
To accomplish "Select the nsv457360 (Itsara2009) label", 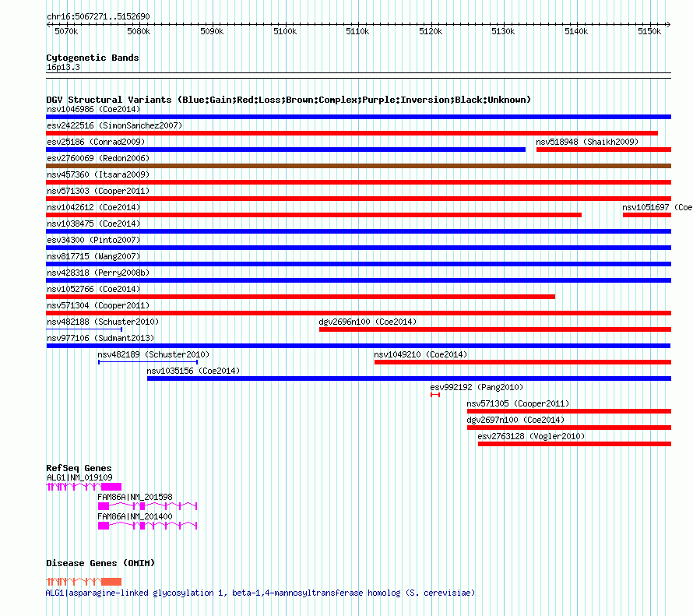I will coord(98,174).
